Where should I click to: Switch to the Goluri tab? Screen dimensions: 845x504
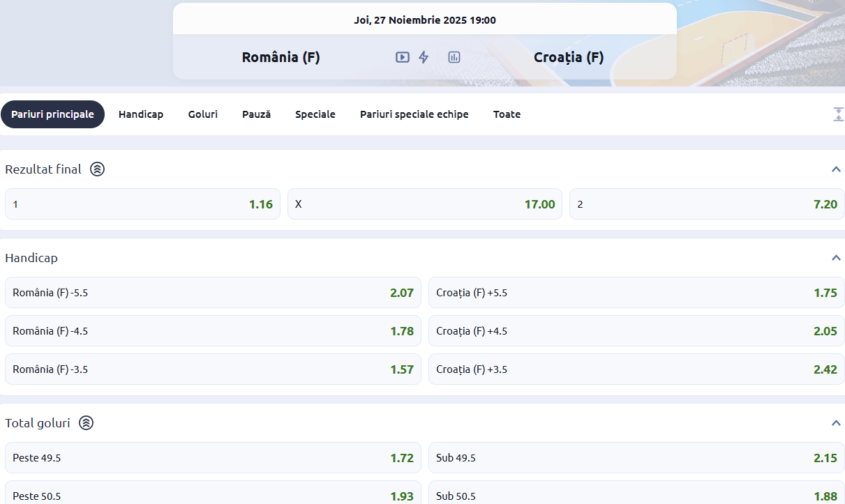(x=202, y=114)
